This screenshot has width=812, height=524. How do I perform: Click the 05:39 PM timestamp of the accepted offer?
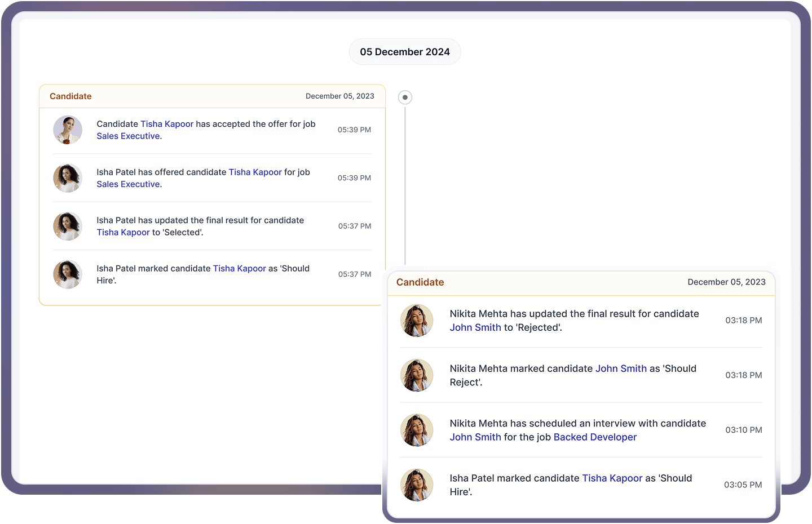click(354, 130)
